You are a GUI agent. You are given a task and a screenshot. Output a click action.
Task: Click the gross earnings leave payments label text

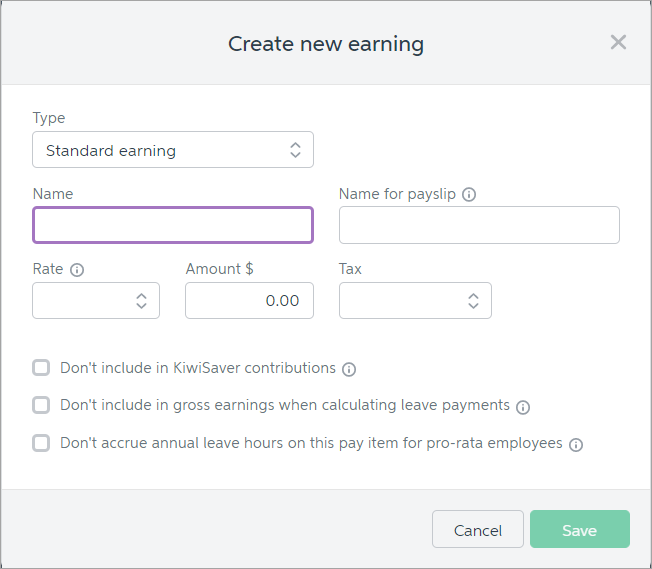tap(285, 405)
